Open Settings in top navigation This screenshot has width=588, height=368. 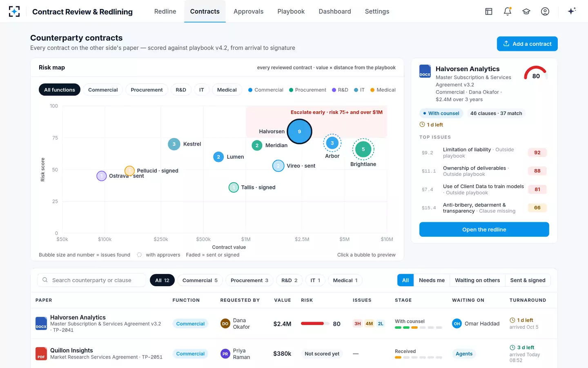click(377, 11)
